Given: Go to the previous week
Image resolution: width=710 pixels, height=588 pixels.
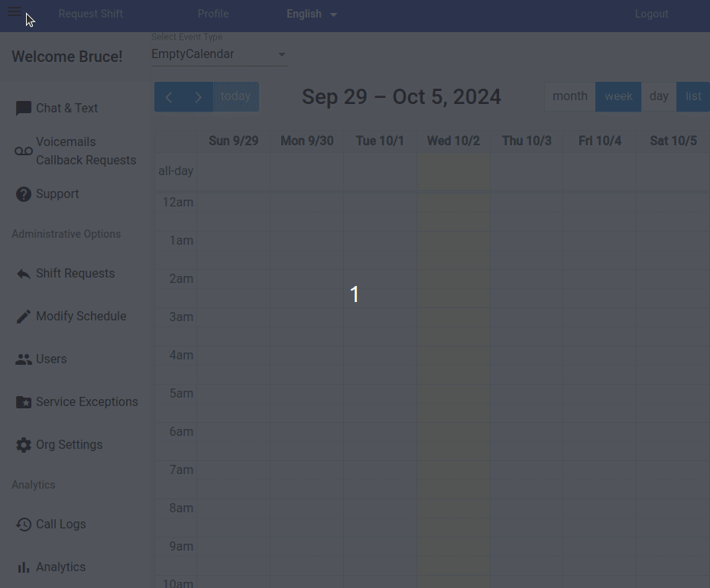Looking at the screenshot, I should tap(169, 97).
